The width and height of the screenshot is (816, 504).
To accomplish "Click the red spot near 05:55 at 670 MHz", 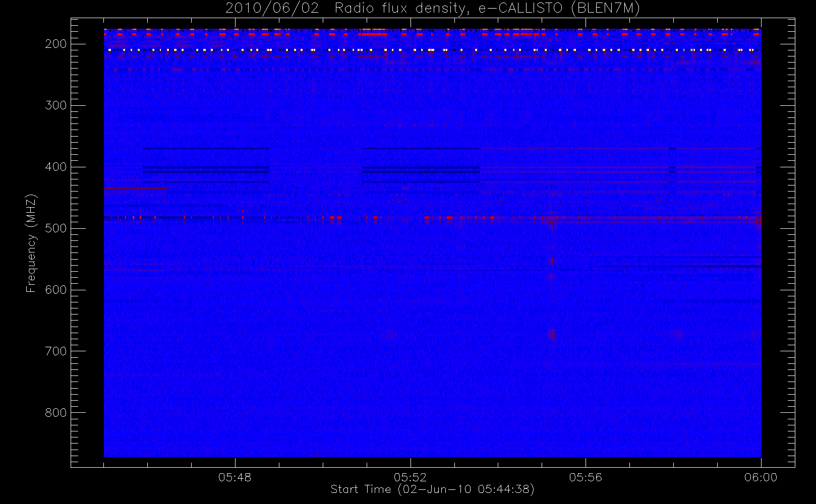I will [551, 334].
